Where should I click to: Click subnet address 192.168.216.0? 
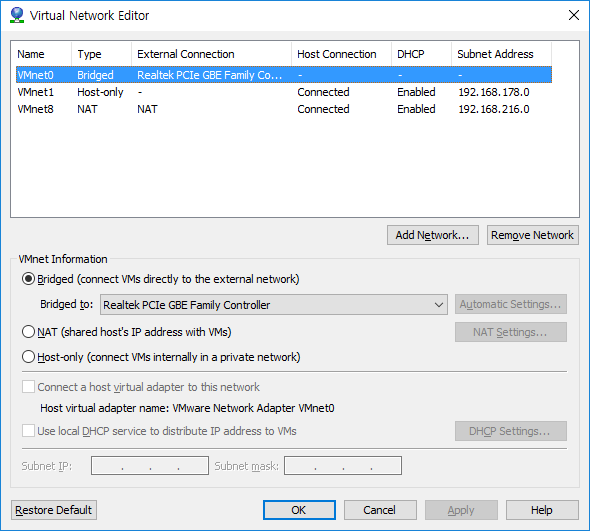tap(494, 109)
